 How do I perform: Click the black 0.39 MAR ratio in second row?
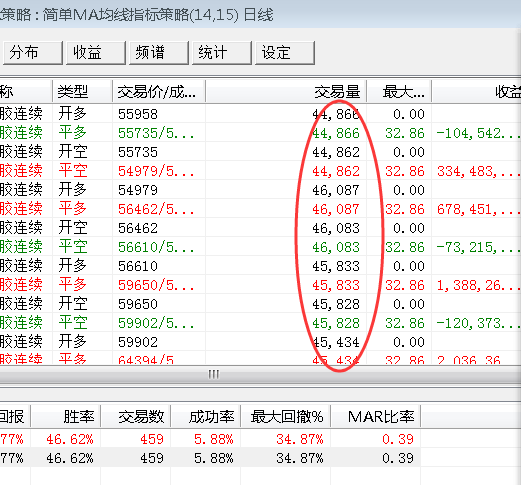pos(398,458)
